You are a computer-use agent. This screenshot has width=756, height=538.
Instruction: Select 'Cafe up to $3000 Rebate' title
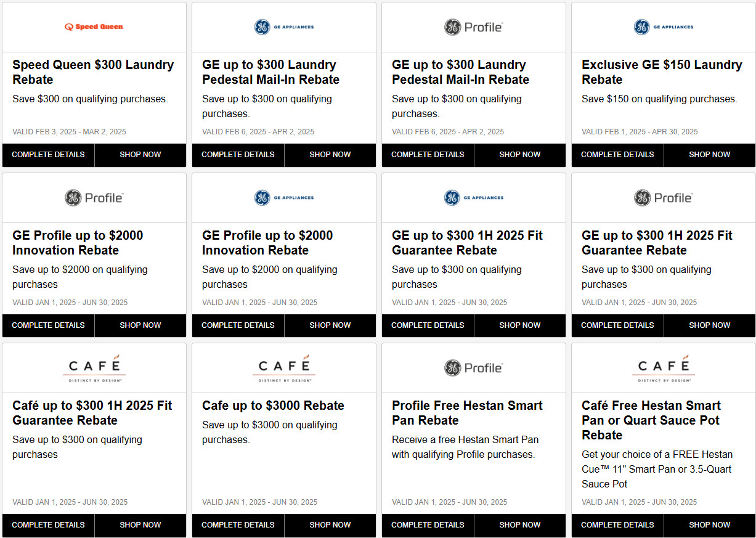(273, 406)
